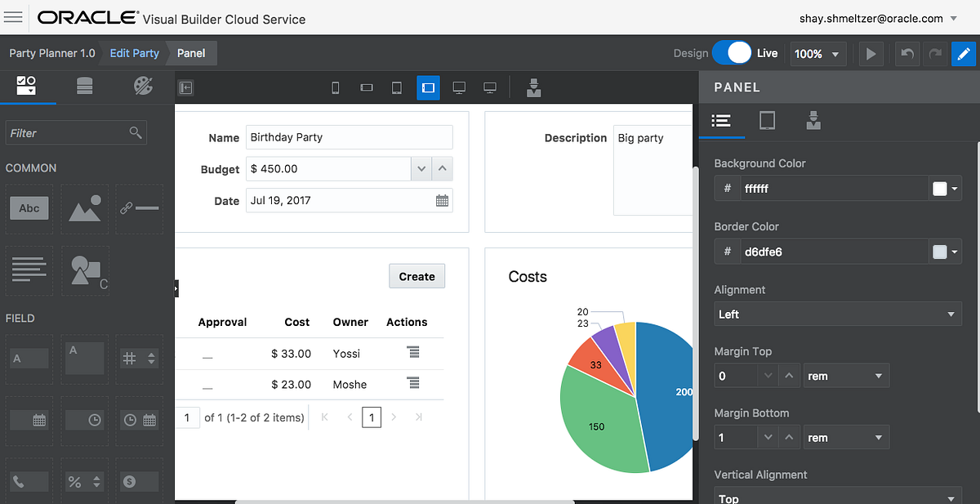
Task: Click the Budget amount input field
Action: tap(327, 168)
